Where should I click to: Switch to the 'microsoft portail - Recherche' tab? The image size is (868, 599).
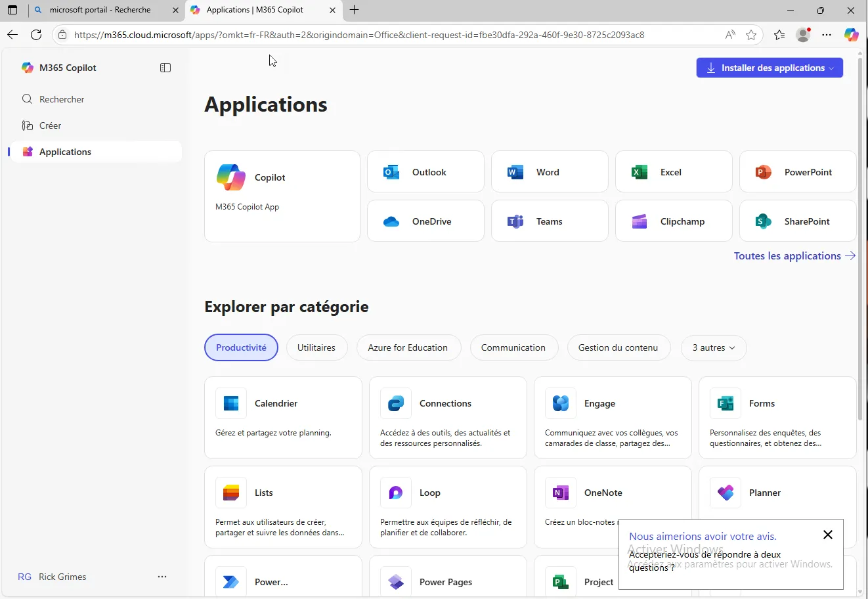(100, 10)
